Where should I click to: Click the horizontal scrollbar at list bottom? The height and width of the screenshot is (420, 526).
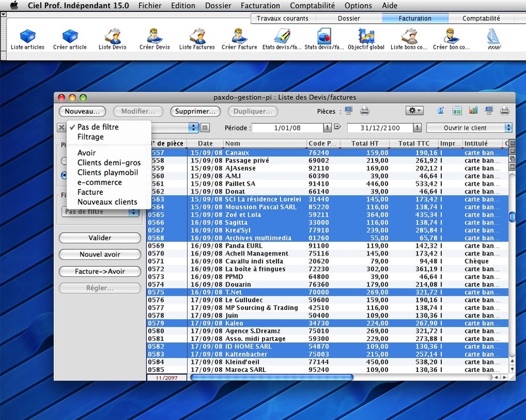(272, 377)
